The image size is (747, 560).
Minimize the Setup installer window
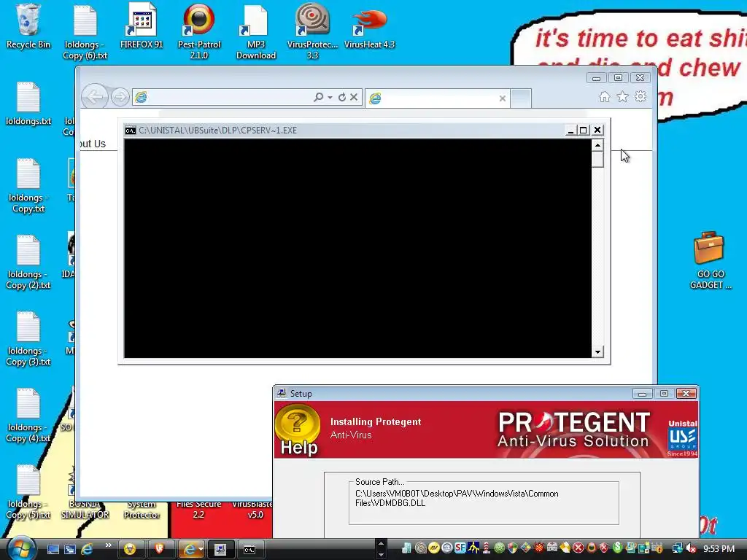pyautogui.click(x=642, y=393)
